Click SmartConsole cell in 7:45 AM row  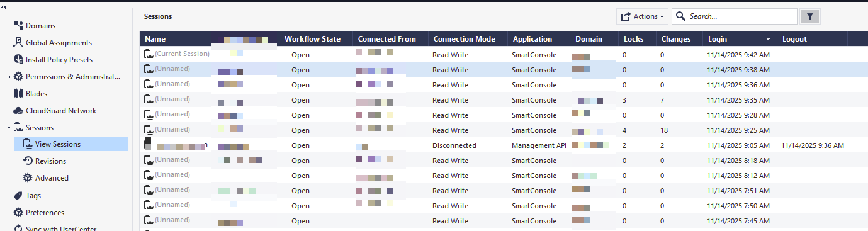pyautogui.click(x=534, y=221)
